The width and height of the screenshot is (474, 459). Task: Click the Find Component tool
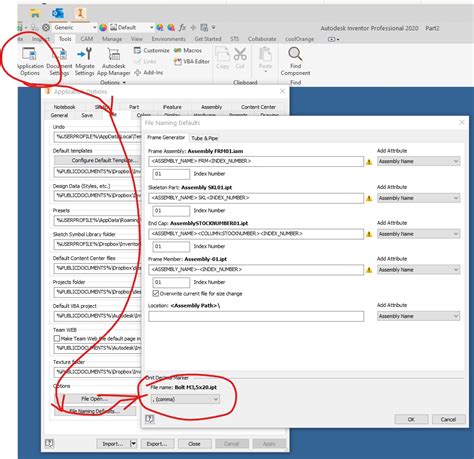coord(295,62)
